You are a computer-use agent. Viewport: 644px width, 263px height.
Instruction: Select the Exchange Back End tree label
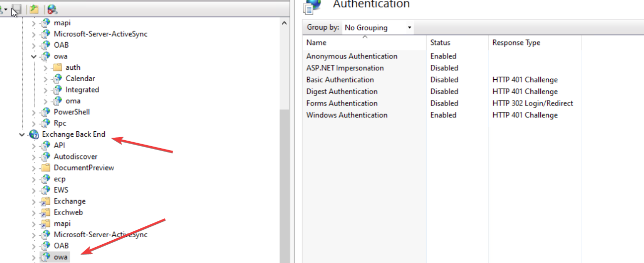(73, 134)
